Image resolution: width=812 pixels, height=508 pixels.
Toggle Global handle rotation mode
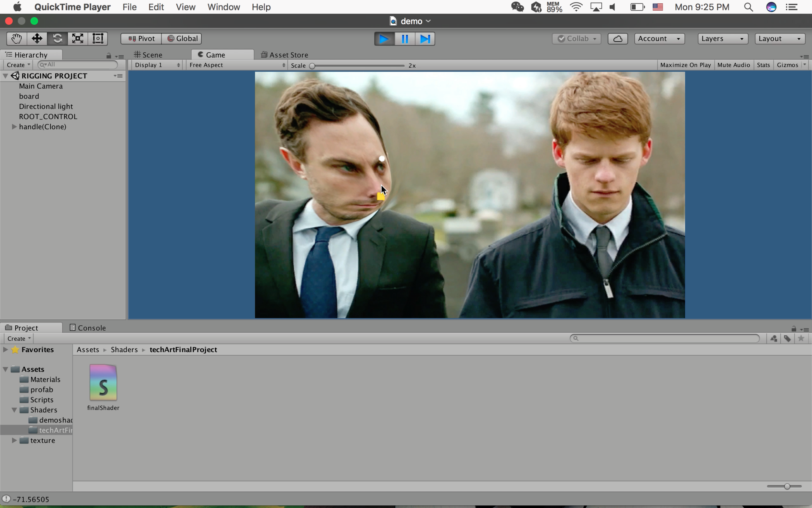182,39
